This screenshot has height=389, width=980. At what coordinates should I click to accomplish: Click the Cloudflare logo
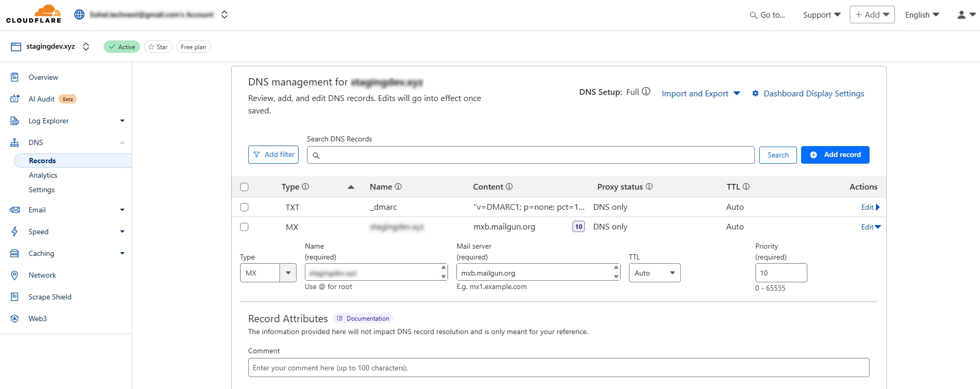pyautogui.click(x=34, y=14)
